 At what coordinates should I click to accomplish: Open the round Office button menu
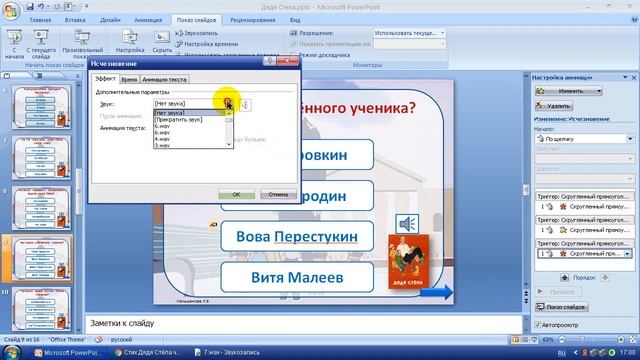pos(11,11)
